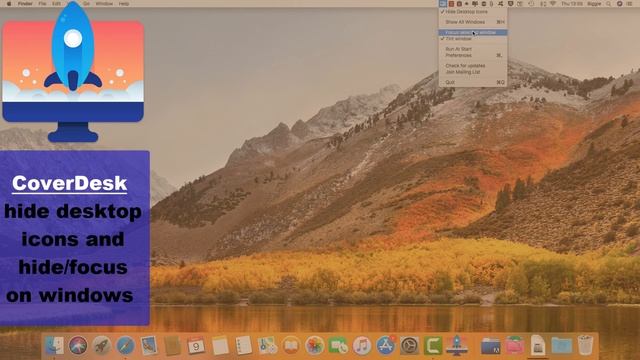Screen dimensions: 640x360
Task: Open the Photos app in the Dock
Action: click(x=315, y=345)
